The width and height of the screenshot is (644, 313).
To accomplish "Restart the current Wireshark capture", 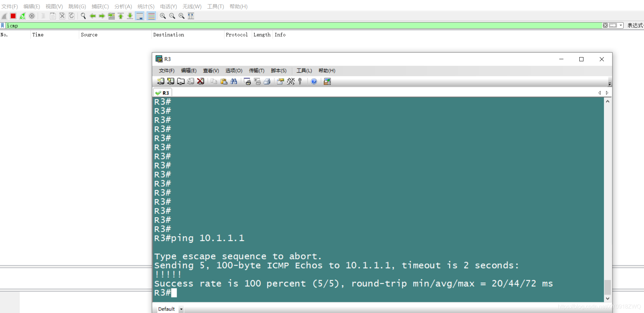I will point(22,16).
